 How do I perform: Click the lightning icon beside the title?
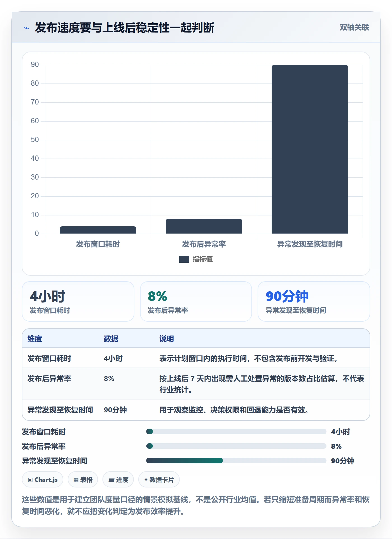tap(27, 28)
